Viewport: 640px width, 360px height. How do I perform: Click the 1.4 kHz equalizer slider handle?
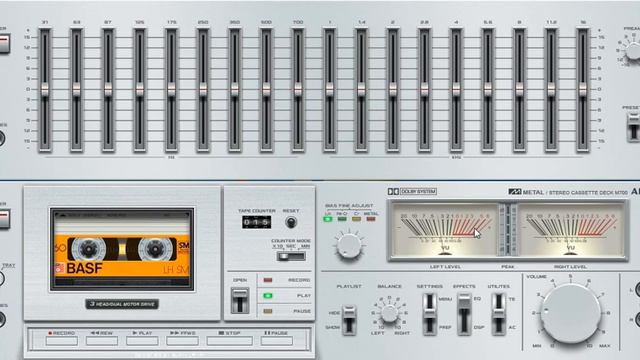(361, 89)
